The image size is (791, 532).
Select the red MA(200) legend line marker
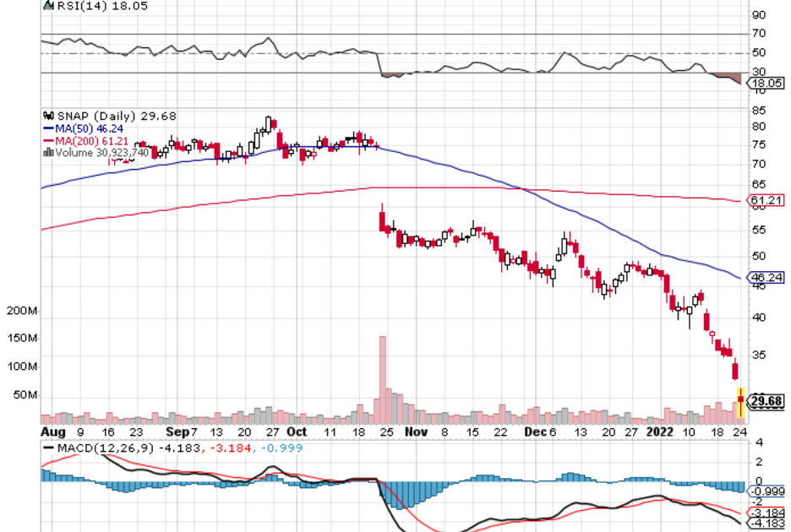coord(47,141)
